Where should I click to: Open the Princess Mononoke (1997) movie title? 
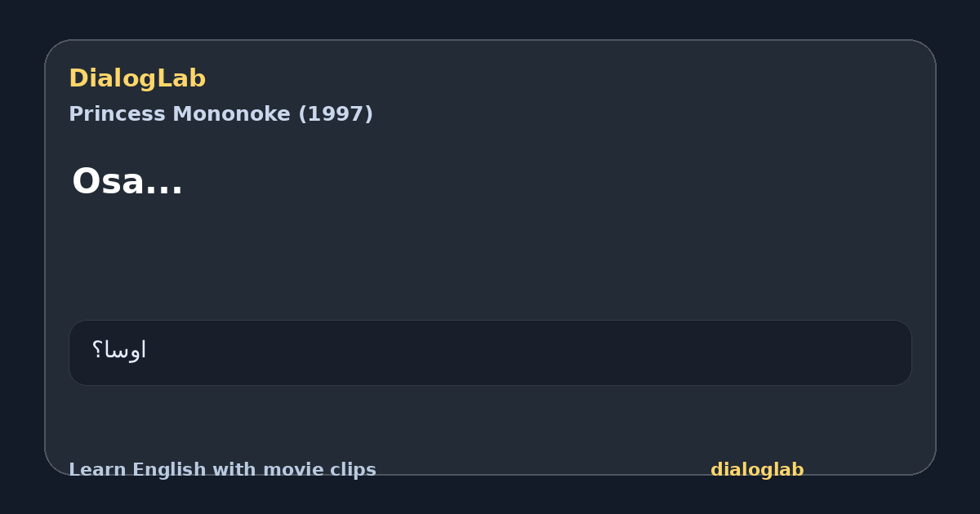pyautogui.click(x=220, y=114)
